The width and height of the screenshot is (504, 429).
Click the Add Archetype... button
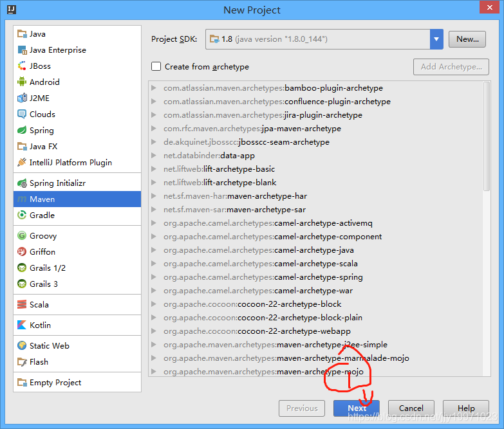tap(451, 67)
